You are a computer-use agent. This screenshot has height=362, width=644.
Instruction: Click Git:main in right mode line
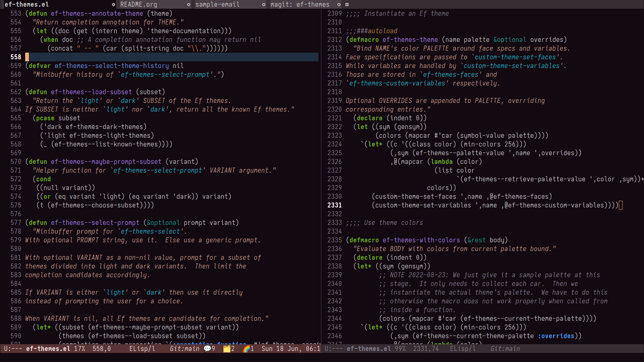click(x=505, y=349)
